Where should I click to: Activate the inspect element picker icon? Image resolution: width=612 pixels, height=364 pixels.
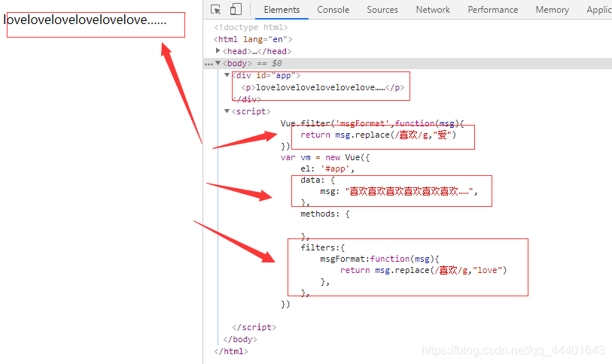pos(215,9)
